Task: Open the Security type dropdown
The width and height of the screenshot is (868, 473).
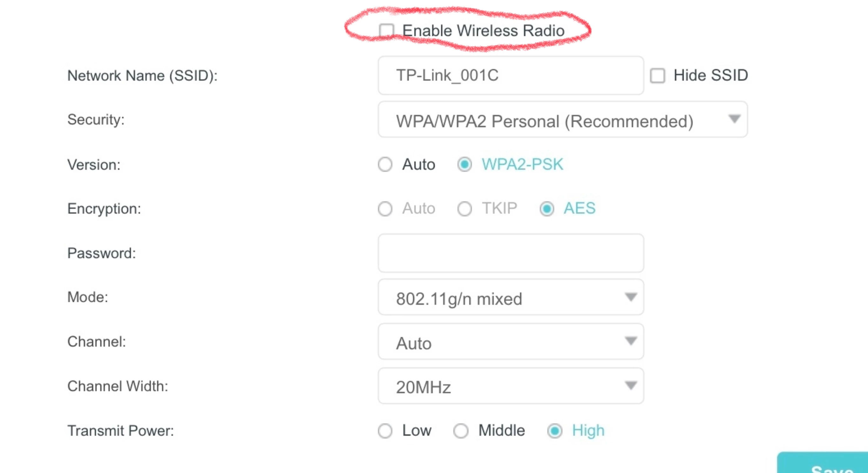Action: pyautogui.click(x=562, y=120)
